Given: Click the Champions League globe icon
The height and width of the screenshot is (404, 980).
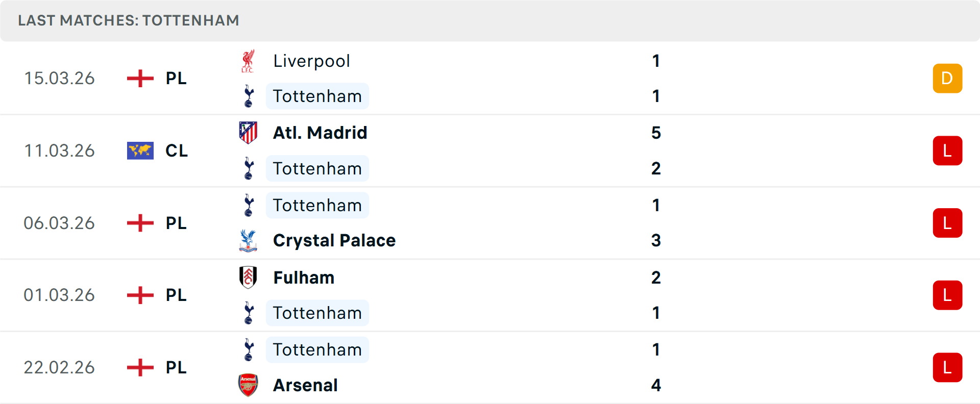Looking at the screenshot, I should click(x=139, y=150).
